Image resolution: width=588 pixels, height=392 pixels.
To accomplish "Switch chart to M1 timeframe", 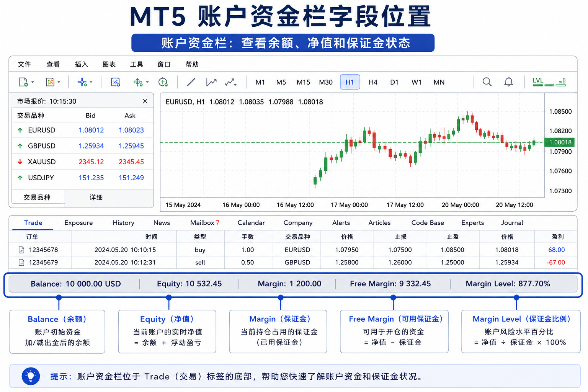I will click(260, 82).
